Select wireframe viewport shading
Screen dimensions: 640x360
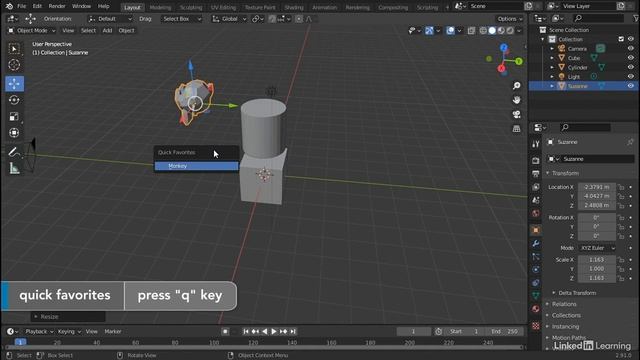[483, 31]
